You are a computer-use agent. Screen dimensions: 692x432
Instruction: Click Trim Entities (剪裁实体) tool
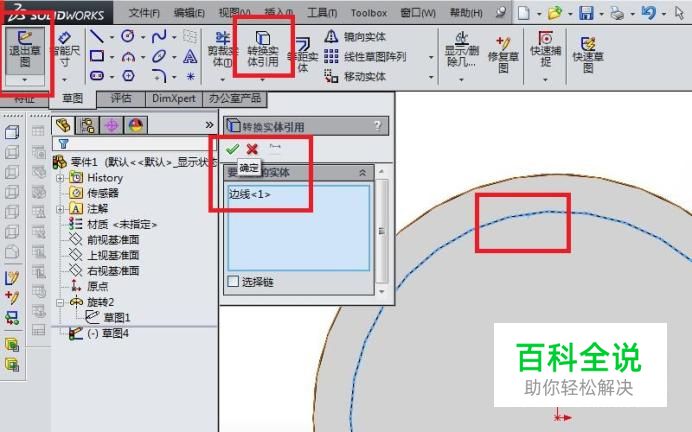click(x=222, y=50)
